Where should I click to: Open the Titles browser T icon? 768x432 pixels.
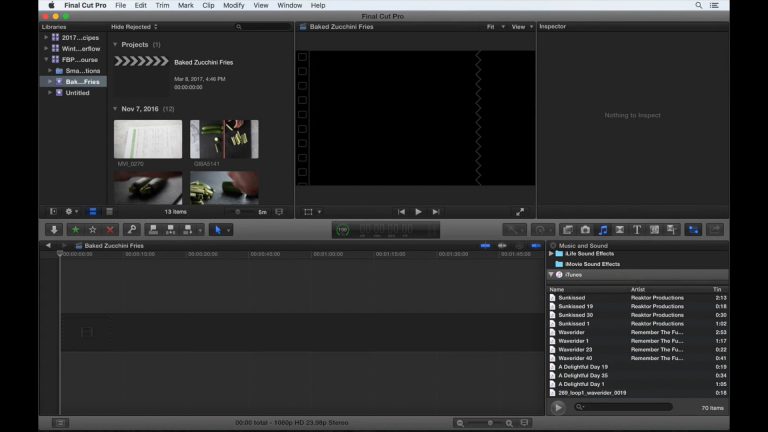point(637,230)
